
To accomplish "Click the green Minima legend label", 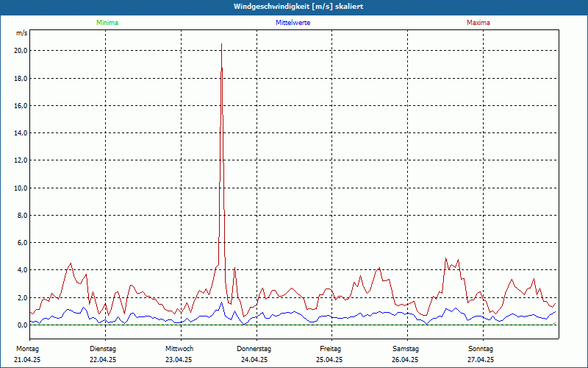I will click(107, 23).
